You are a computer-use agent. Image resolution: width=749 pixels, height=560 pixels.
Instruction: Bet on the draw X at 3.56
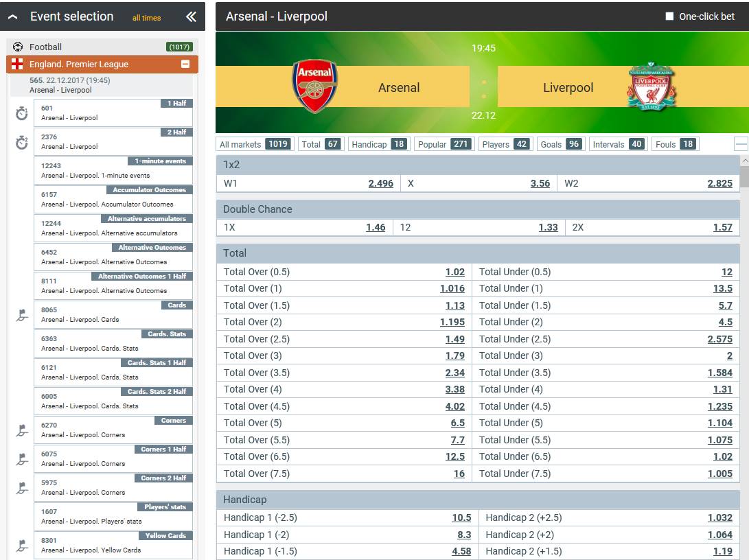(540, 183)
